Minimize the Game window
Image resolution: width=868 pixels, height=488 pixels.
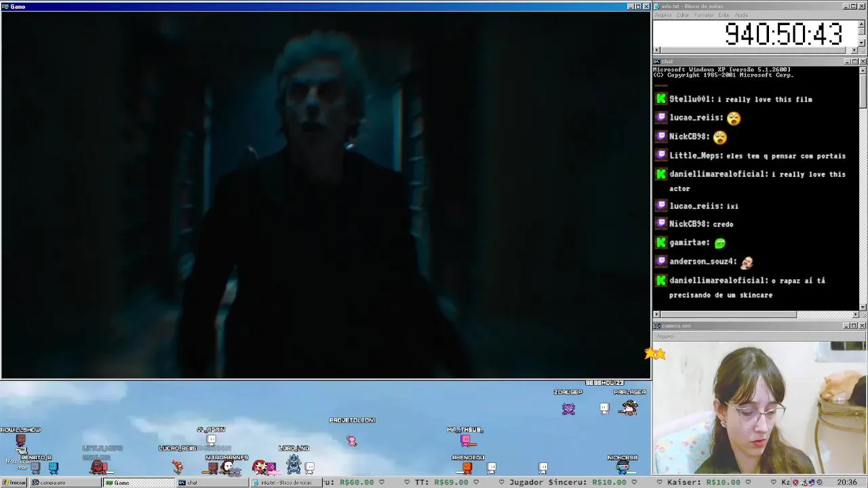[x=630, y=6]
